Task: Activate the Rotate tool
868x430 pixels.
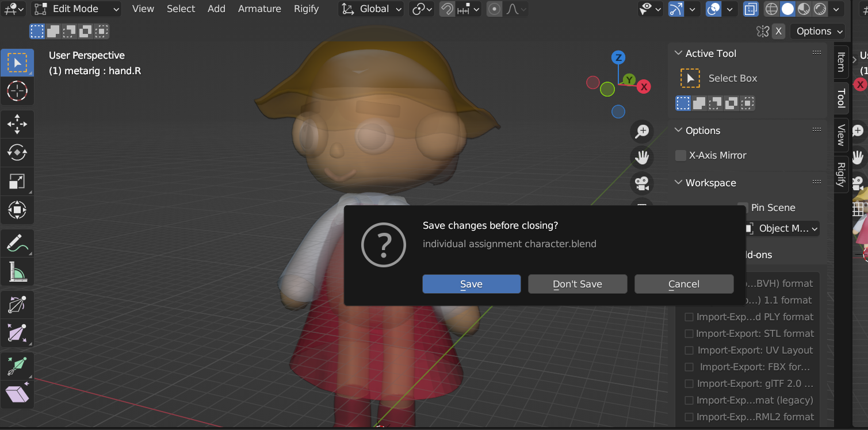Action: point(17,152)
